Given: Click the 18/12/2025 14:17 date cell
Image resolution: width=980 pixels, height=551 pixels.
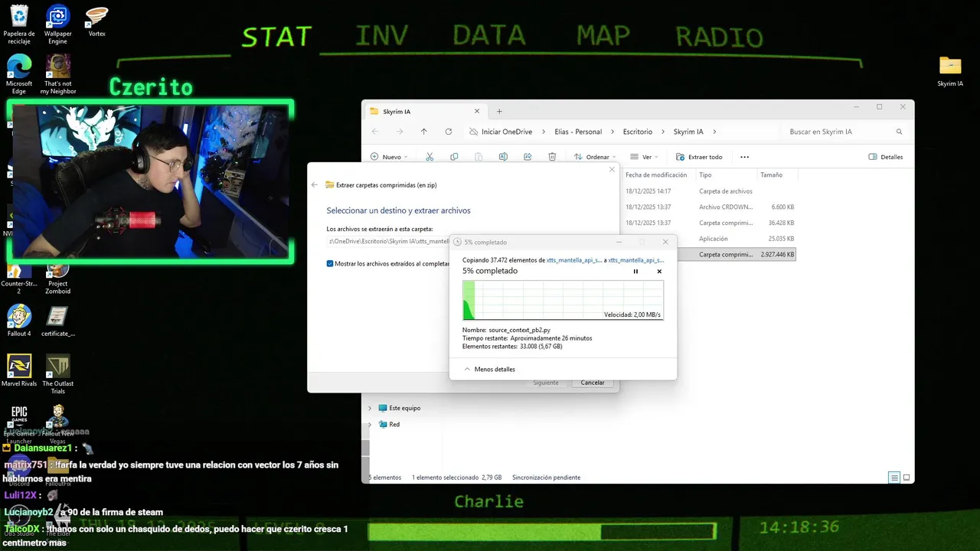Looking at the screenshot, I should [x=648, y=191].
